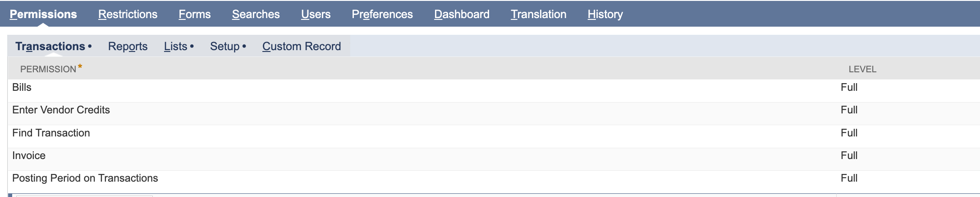Select the Enter Vendor Credits row
The width and height of the screenshot is (980, 197).
494,113
